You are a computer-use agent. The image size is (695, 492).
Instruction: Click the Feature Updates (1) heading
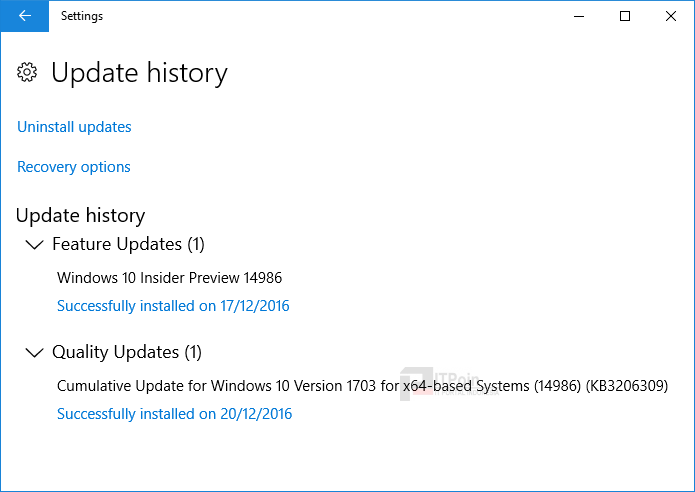pos(129,244)
